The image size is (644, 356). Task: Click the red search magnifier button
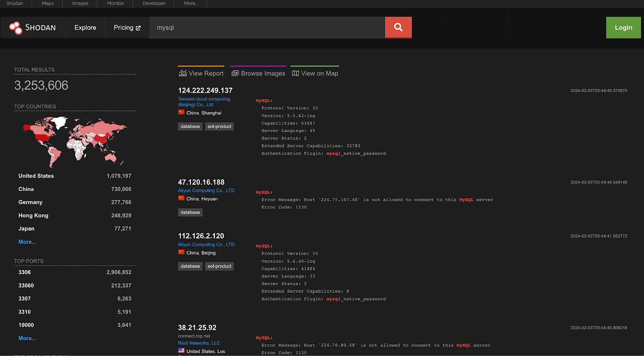pyautogui.click(x=399, y=27)
